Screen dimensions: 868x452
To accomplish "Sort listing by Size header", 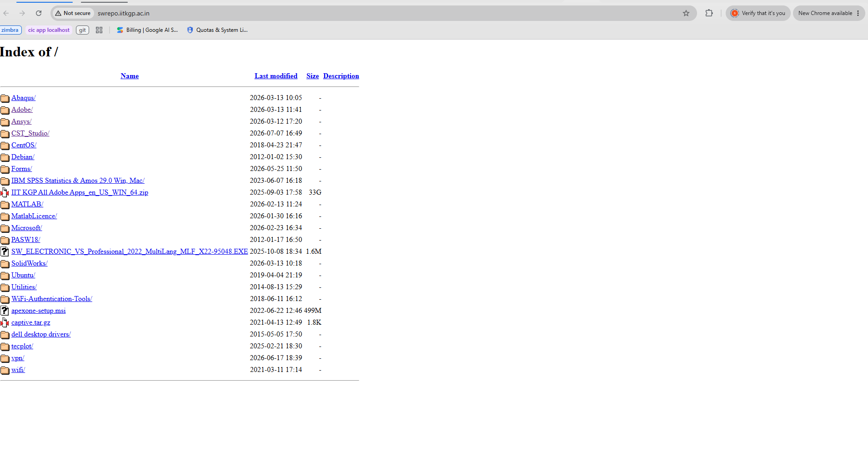I will click(x=312, y=76).
